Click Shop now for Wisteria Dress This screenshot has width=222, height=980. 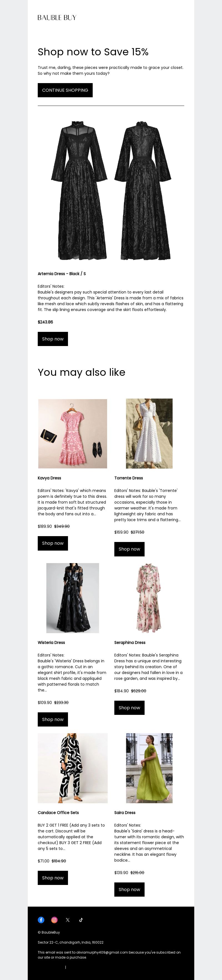53,719
